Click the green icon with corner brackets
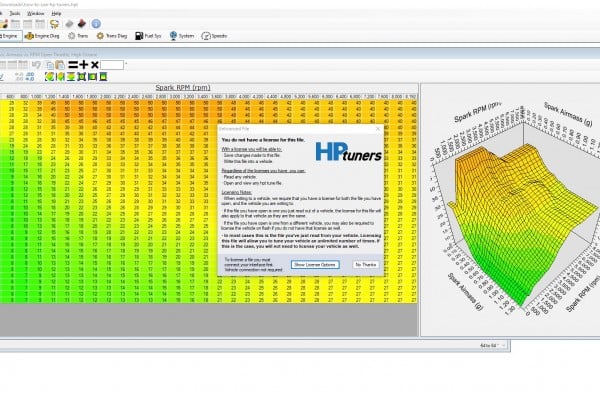Image resolution: width=600 pixels, height=400 pixels. (x=82, y=77)
